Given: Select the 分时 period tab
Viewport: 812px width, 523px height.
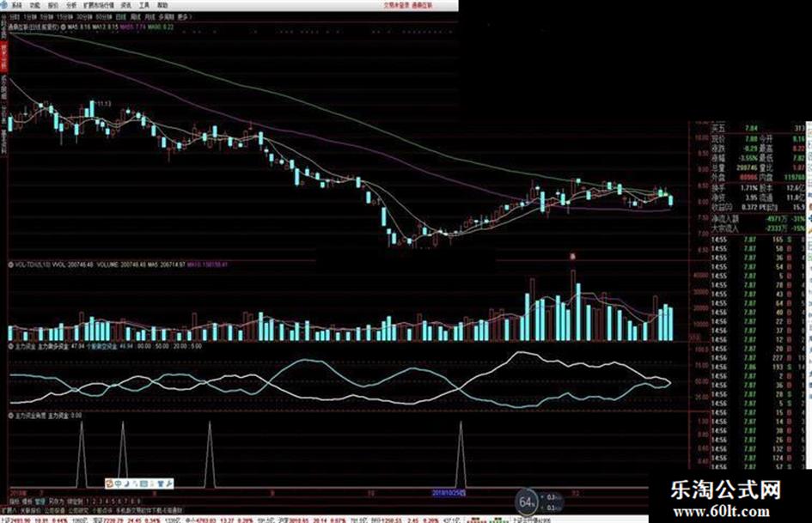Looking at the screenshot, I should click(15, 16).
